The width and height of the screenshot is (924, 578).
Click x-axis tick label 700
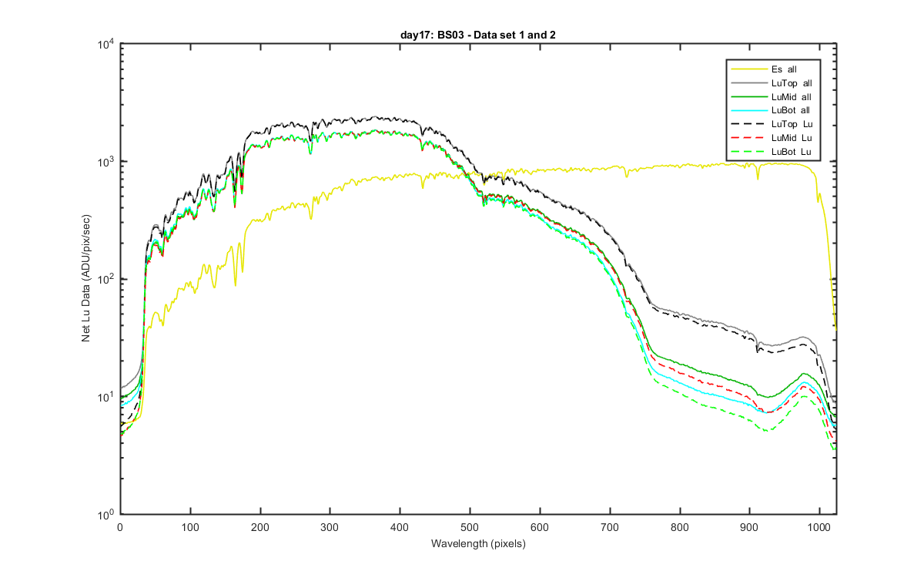click(x=609, y=527)
